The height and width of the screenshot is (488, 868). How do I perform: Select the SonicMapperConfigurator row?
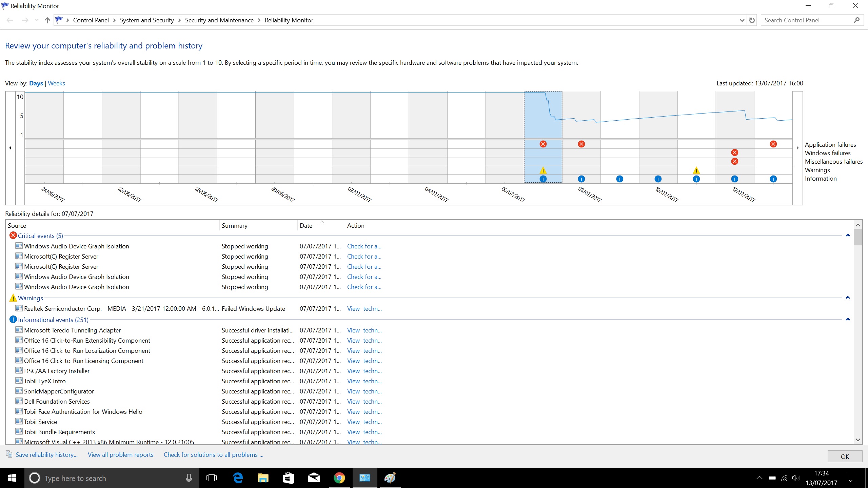point(198,391)
